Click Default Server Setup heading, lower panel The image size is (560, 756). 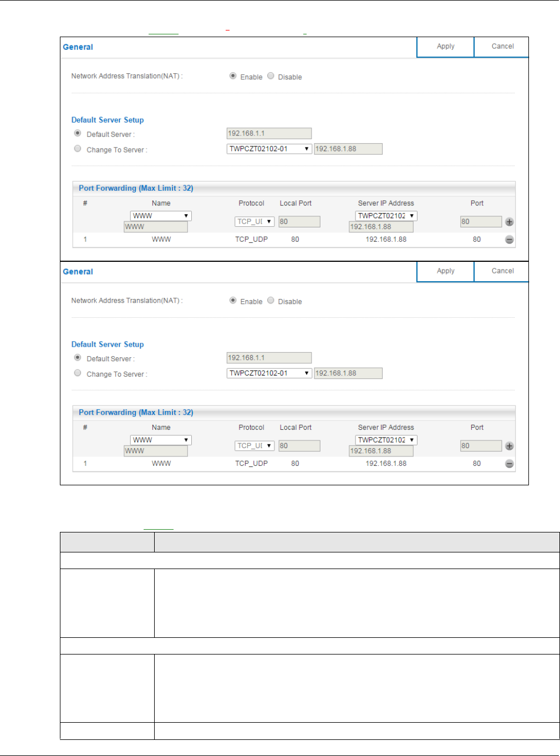(108, 344)
